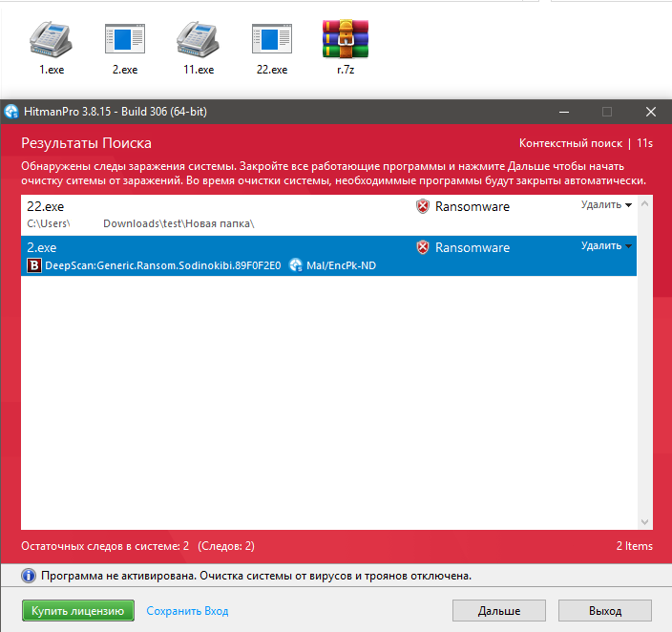The width and height of the screenshot is (672, 632).
Task: Select the 2.exe file icon in folder
Action: pos(125,39)
